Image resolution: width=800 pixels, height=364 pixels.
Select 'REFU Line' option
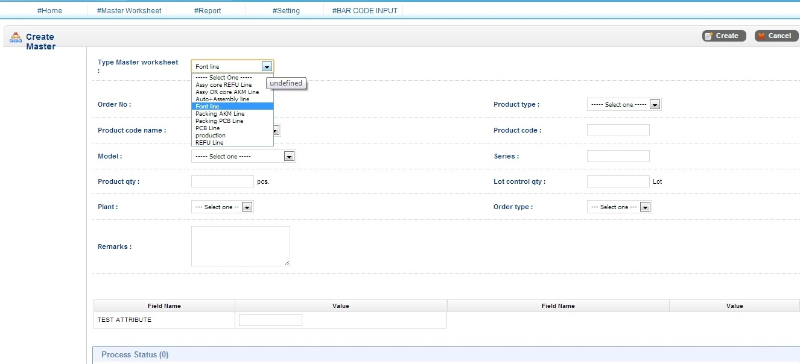coord(233,142)
